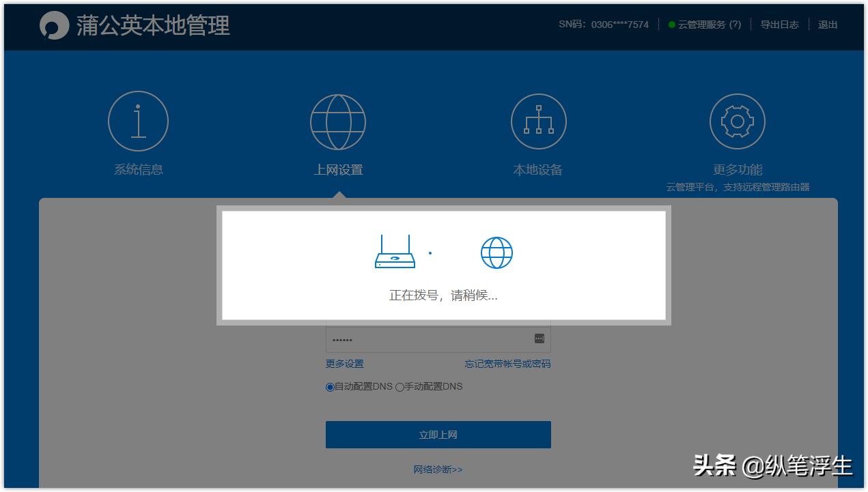Select 自动配置DNS radio button
This screenshot has width=868, height=492.
coord(328,386)
